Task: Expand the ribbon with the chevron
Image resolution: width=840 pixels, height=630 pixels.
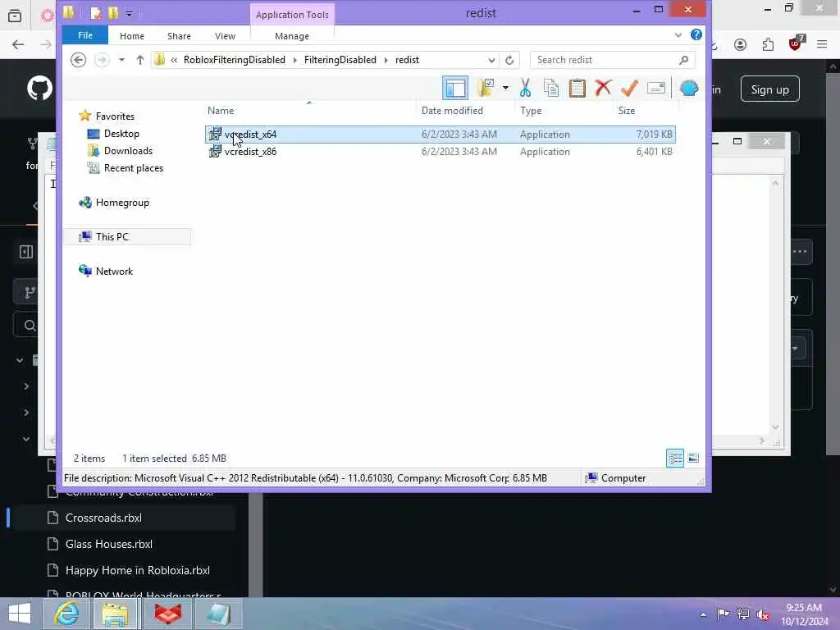Action: coord(678,34)
